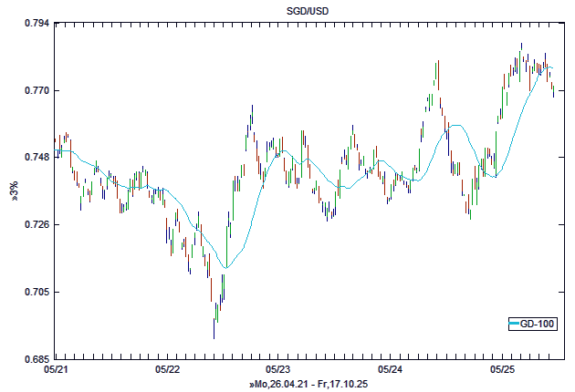Click the lowest candle near 0.69
The image size is (575, 392).
(214, 326)
